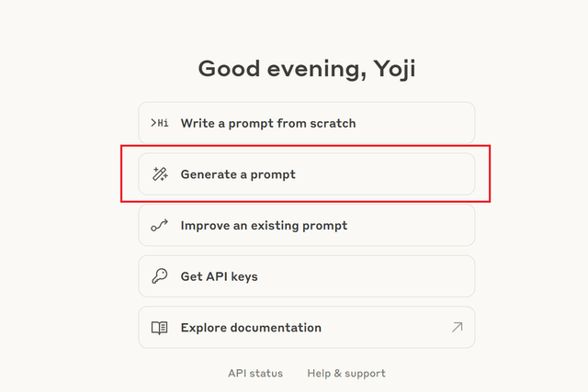Click the 'Explore documentation' label text
The image size is (588, 392).
click(x=251, y=328)
